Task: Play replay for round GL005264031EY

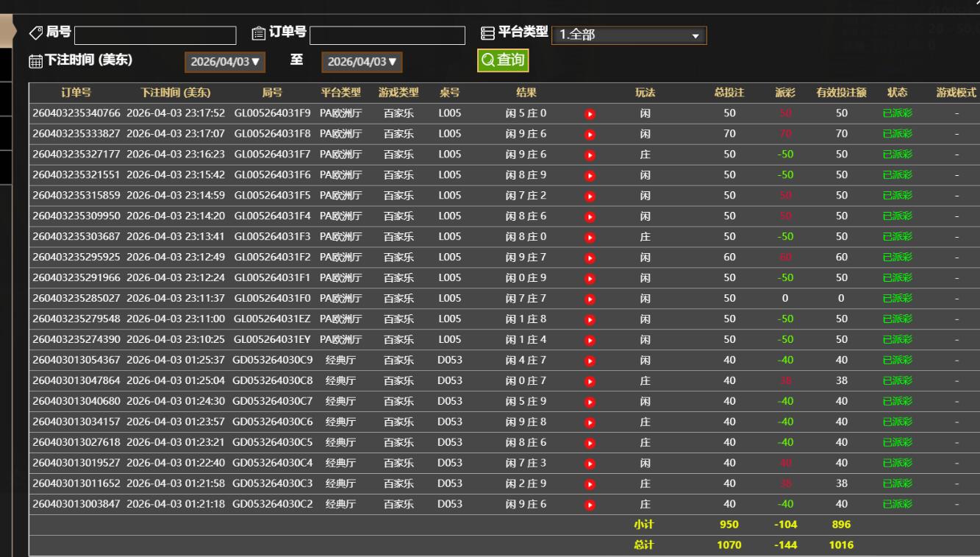Action: click(589, 341)
